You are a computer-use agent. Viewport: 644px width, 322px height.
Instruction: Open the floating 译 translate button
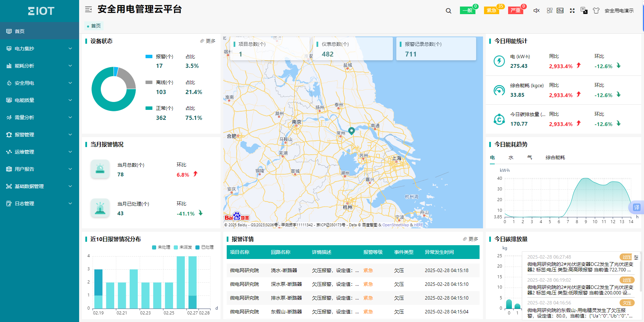(636, 207)
